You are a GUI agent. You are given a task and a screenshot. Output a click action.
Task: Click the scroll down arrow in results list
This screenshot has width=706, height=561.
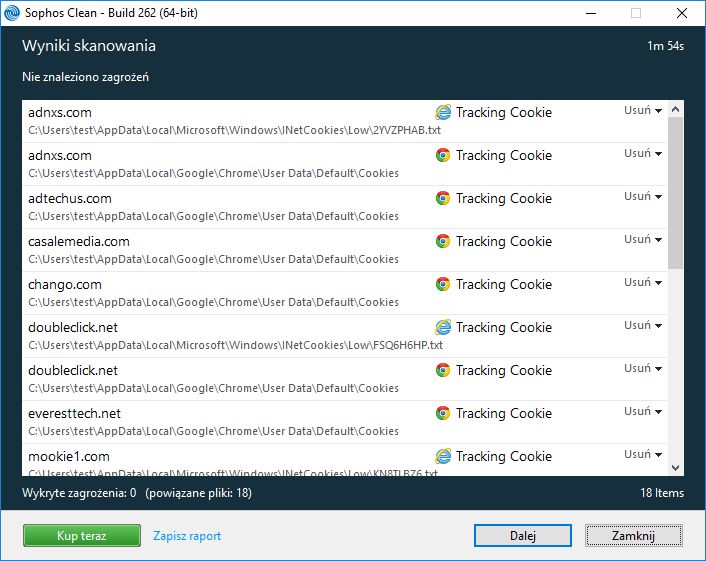coord(676,467)
